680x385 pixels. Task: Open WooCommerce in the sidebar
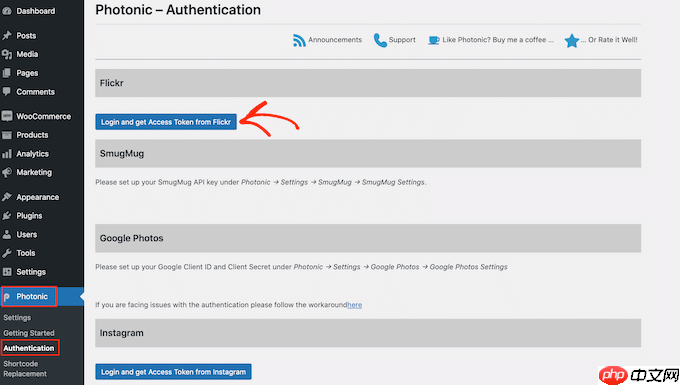(x=43, y=116)
